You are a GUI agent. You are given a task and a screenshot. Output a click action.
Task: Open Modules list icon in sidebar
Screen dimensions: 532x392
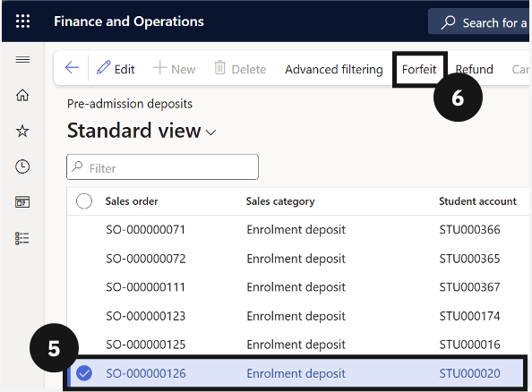(22, 238)
